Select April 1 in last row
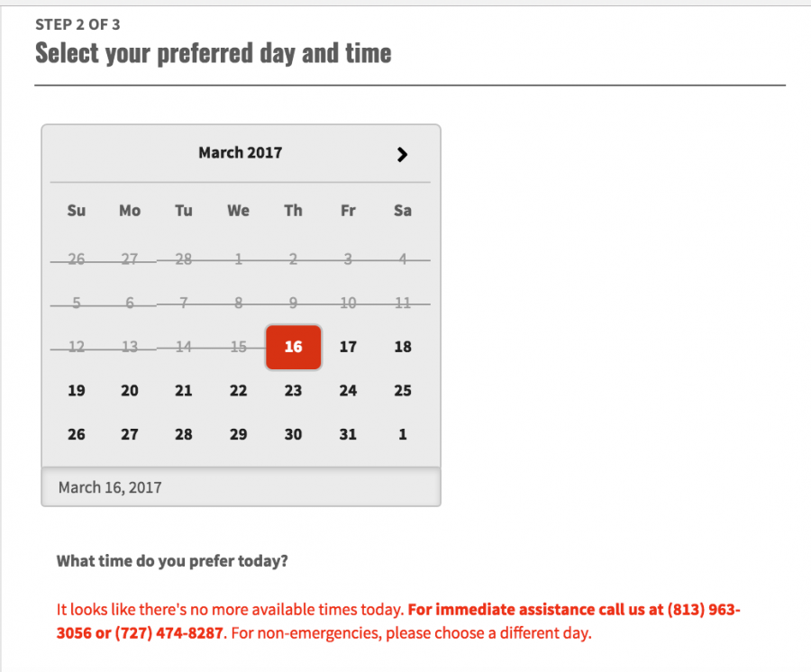Screen dimensions: 811x672 tap(403, 434)
